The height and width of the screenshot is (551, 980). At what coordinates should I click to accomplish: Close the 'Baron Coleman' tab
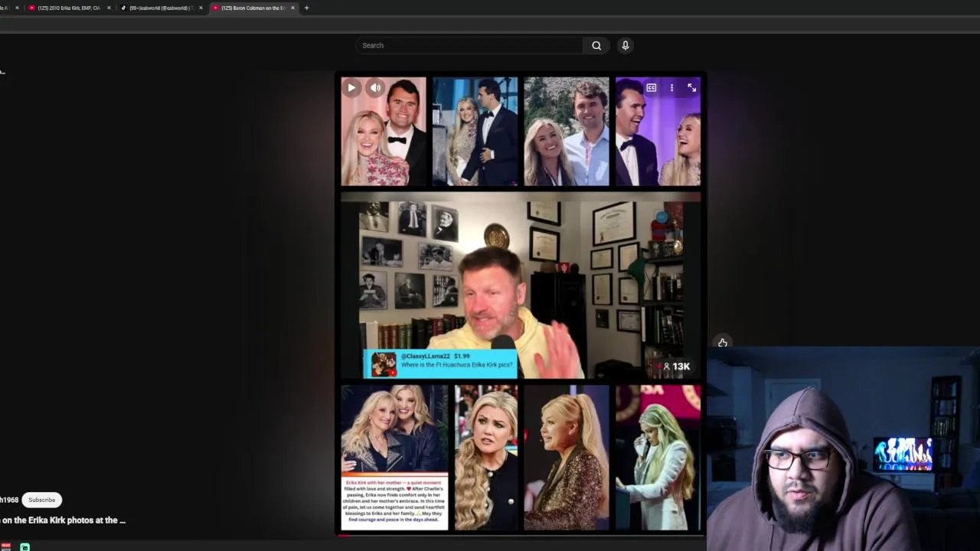pyautogui.click(x=292, y=8)
